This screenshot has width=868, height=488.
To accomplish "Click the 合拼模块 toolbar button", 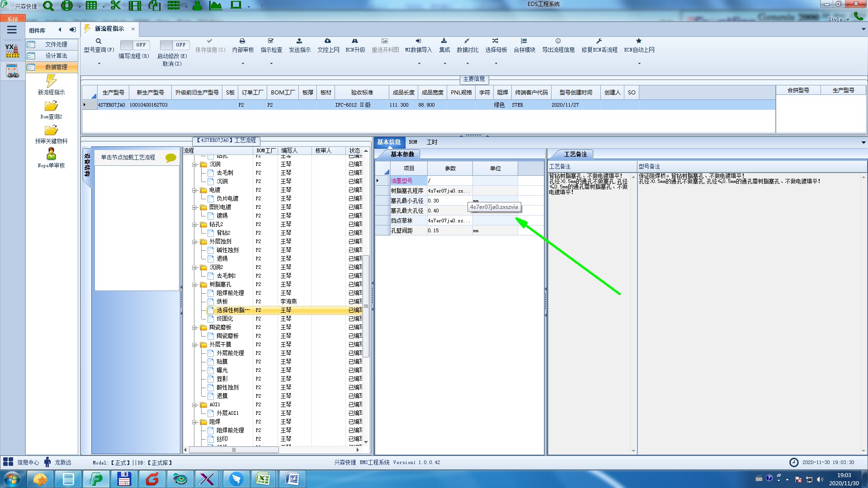I will click(524, 45).
